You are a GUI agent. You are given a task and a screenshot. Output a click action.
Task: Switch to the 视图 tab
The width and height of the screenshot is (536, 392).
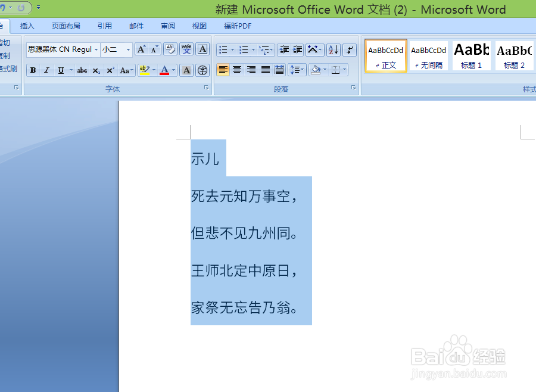[x=200, y=26]
